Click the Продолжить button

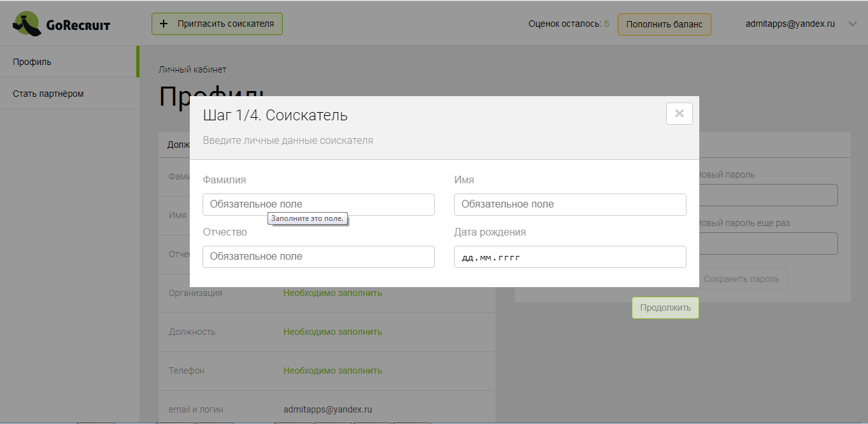point(665,307)
